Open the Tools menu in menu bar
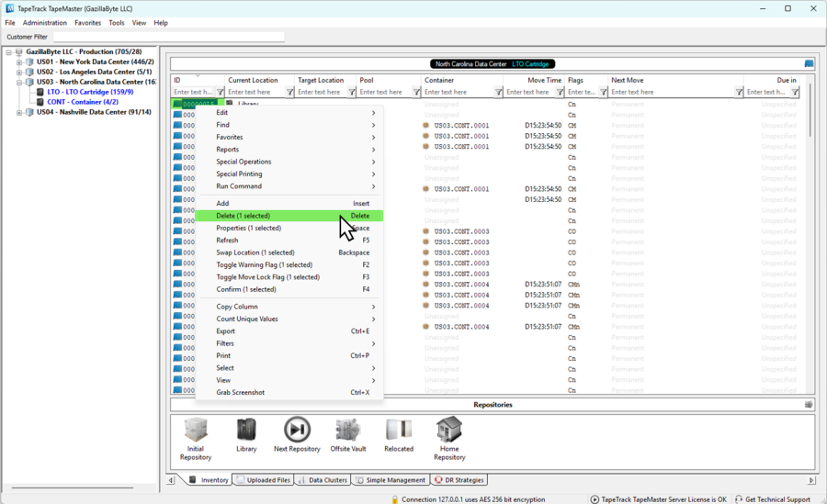The image size is (827, 504). tap(117, 23)
